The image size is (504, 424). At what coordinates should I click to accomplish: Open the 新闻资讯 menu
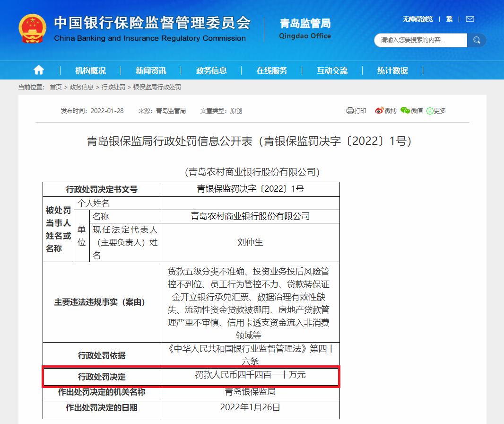coord(151,71)
